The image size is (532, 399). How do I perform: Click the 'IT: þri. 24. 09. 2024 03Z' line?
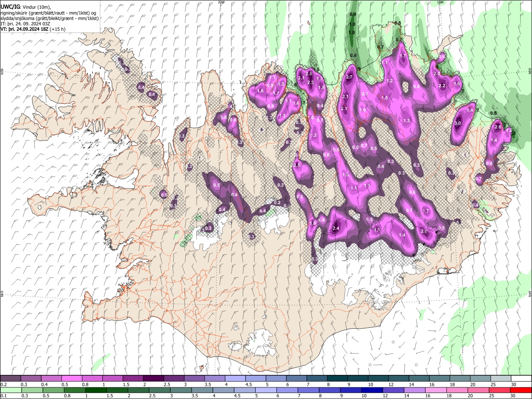click(25, 24)
